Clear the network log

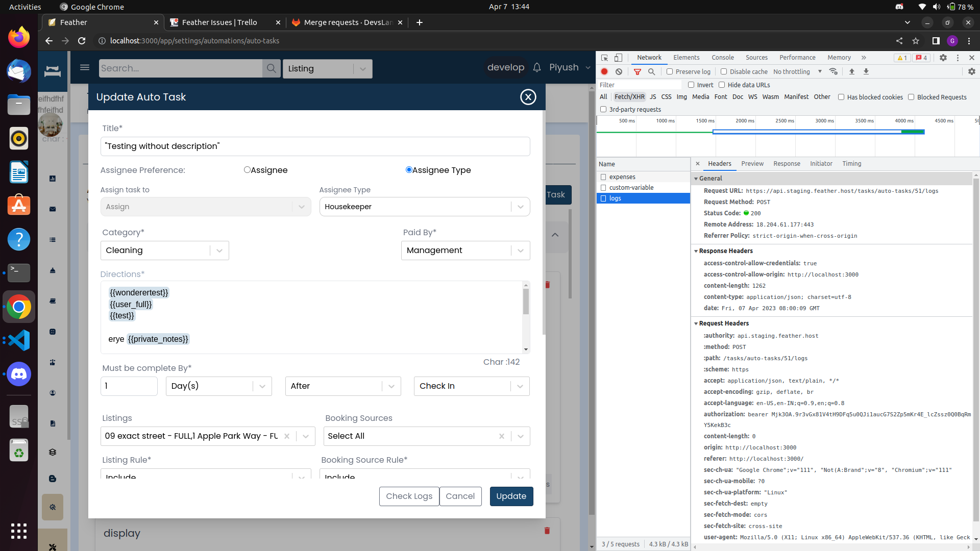pos(619,72)
